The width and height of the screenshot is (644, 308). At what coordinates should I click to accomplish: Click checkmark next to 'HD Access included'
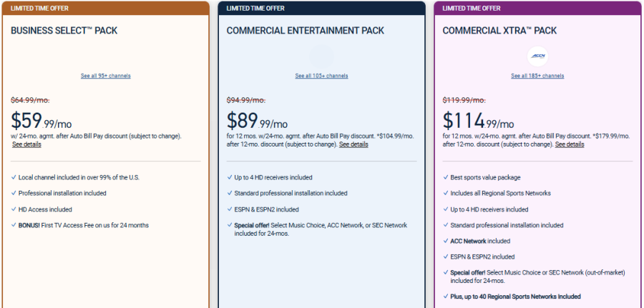[14, 209]
